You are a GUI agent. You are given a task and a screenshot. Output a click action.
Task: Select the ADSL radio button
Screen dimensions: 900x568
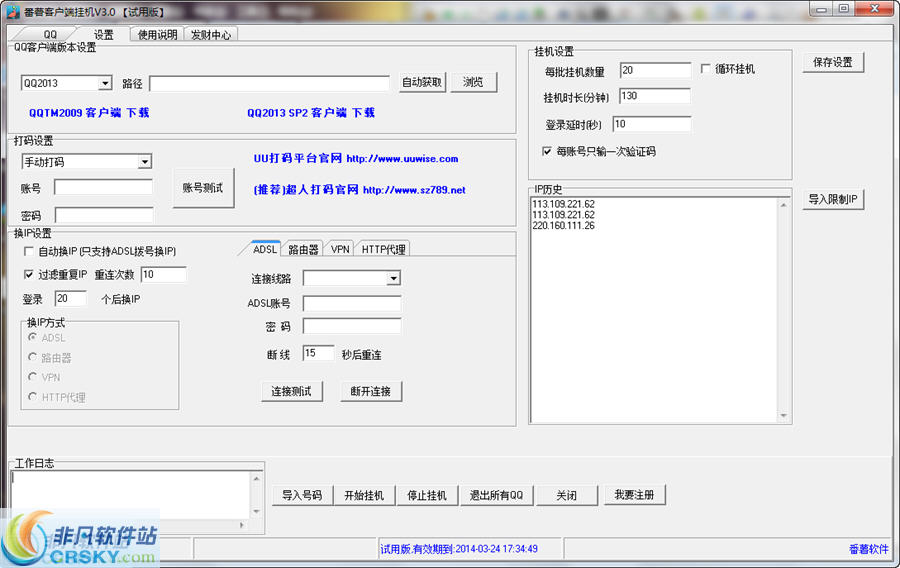[33, 337]
